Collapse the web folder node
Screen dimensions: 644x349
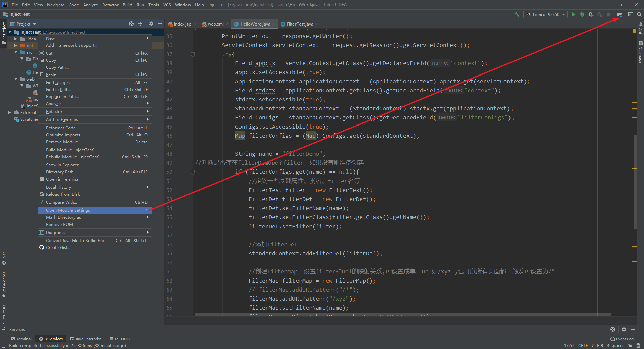click(x=16, y=79)
